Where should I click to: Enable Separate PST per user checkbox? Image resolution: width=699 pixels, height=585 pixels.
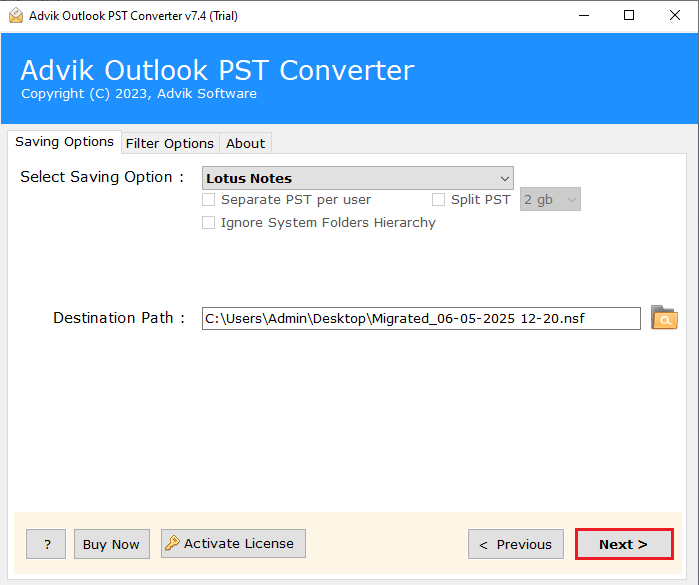209,199
